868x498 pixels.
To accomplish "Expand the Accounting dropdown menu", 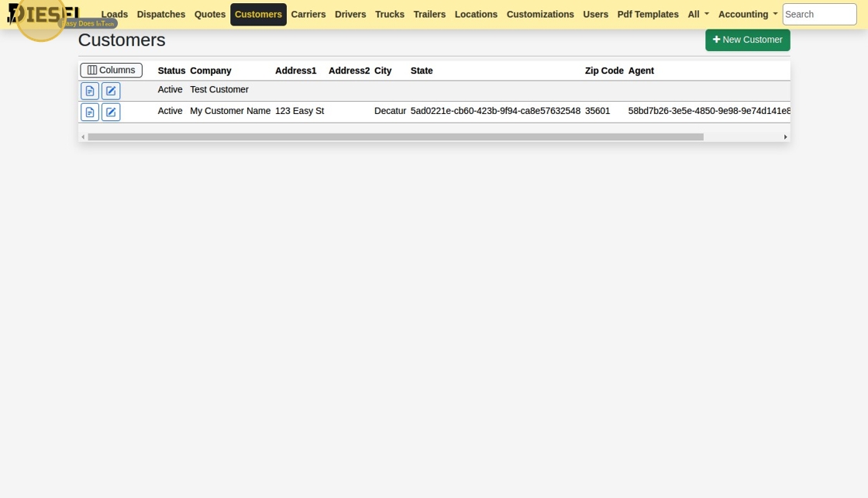I will pyautogui.click(x=748, y=15).
